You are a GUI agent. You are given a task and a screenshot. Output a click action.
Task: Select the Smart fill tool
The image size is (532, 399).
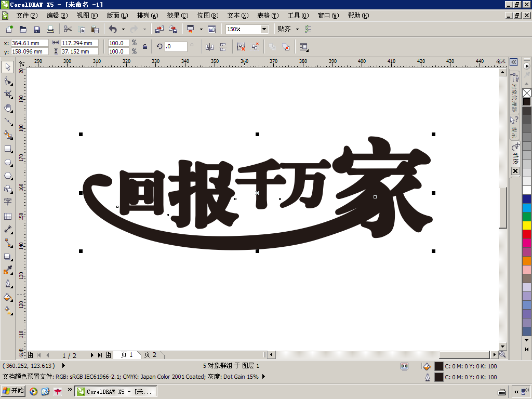(x=8, y=135)
